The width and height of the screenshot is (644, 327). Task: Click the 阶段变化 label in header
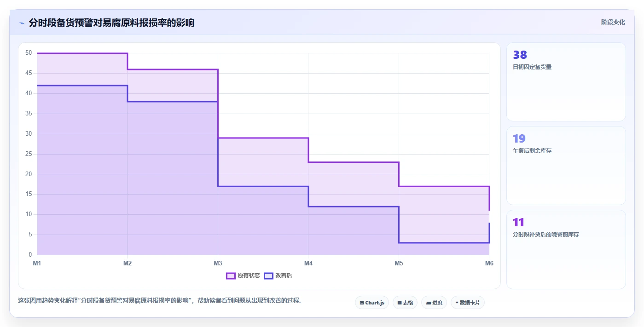point(613,22)
